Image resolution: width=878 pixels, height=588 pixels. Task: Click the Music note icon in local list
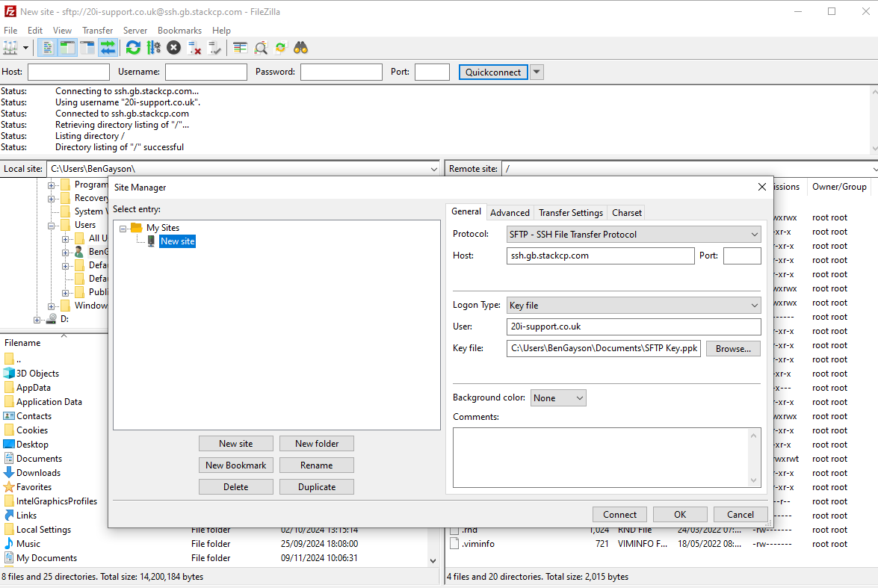9,544
